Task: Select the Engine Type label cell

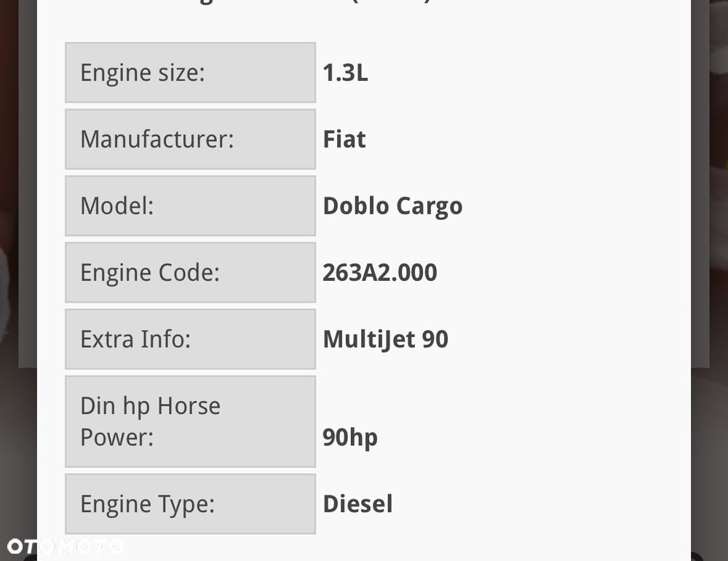Action: pos(190,504)
